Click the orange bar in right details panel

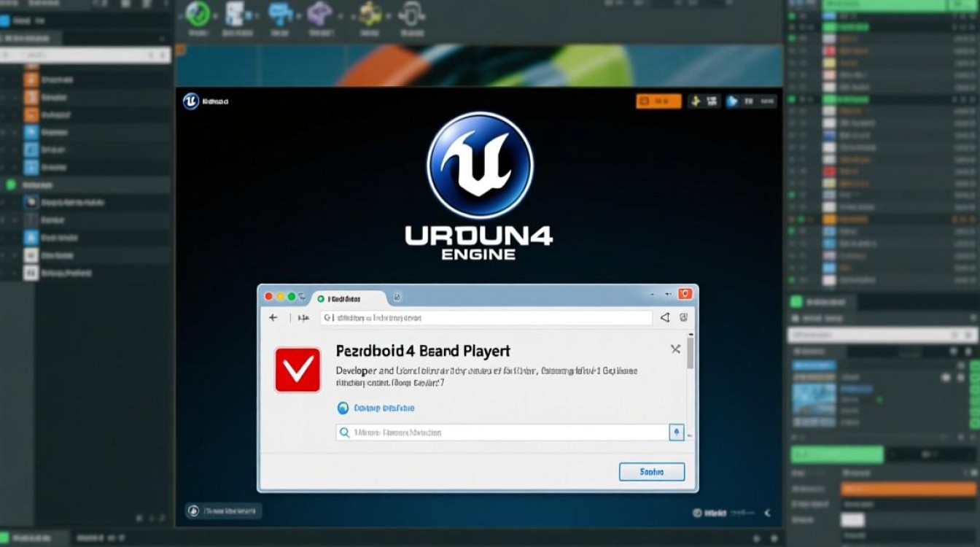pyautogui.click(x=908, y=489)
